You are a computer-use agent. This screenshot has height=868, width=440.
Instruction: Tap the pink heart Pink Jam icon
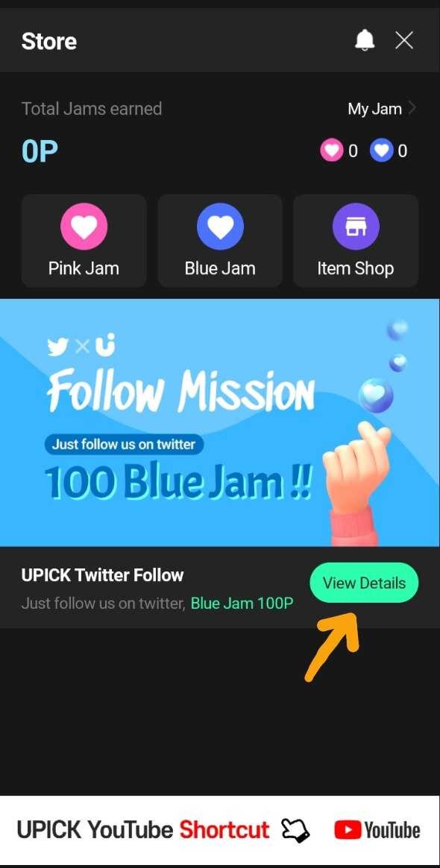click(x=84, y=226)
